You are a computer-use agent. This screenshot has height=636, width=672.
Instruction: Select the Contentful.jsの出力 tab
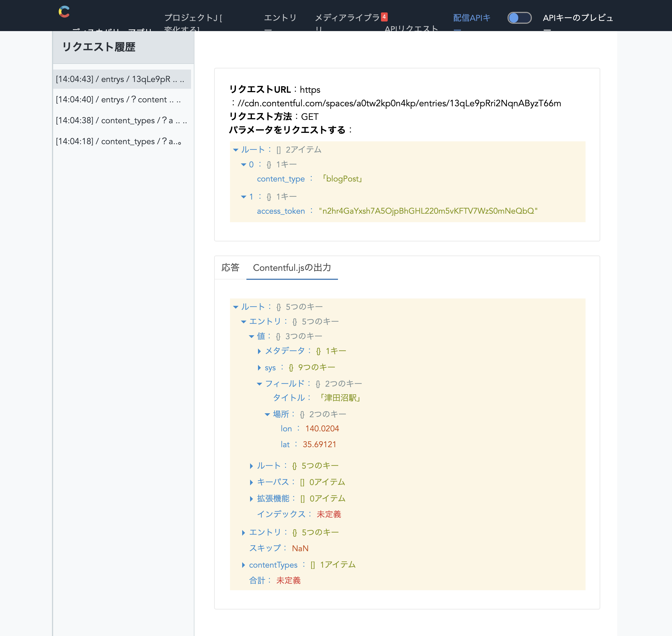coord(292,268)
